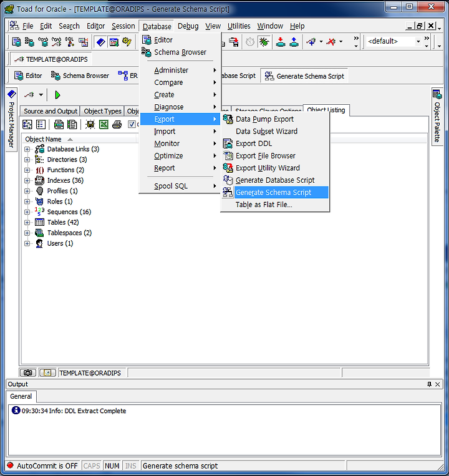
Task: Toggle the Output window toolbar button
Action: (114, 42)
